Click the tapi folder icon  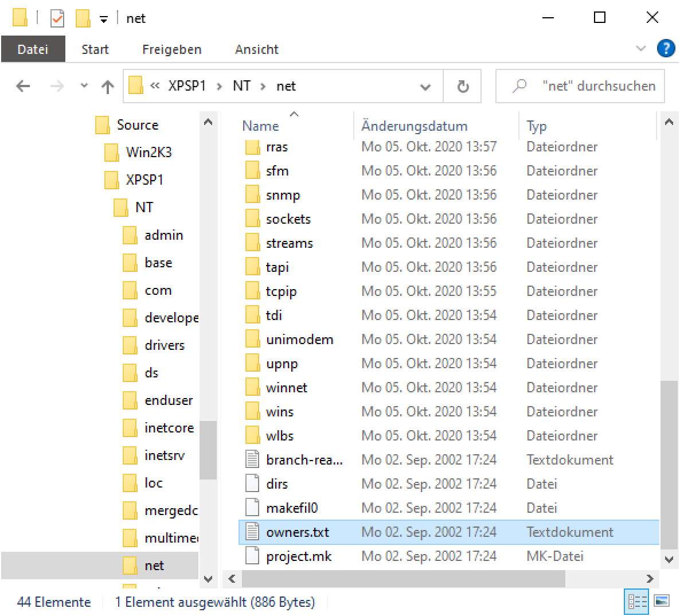252,267
